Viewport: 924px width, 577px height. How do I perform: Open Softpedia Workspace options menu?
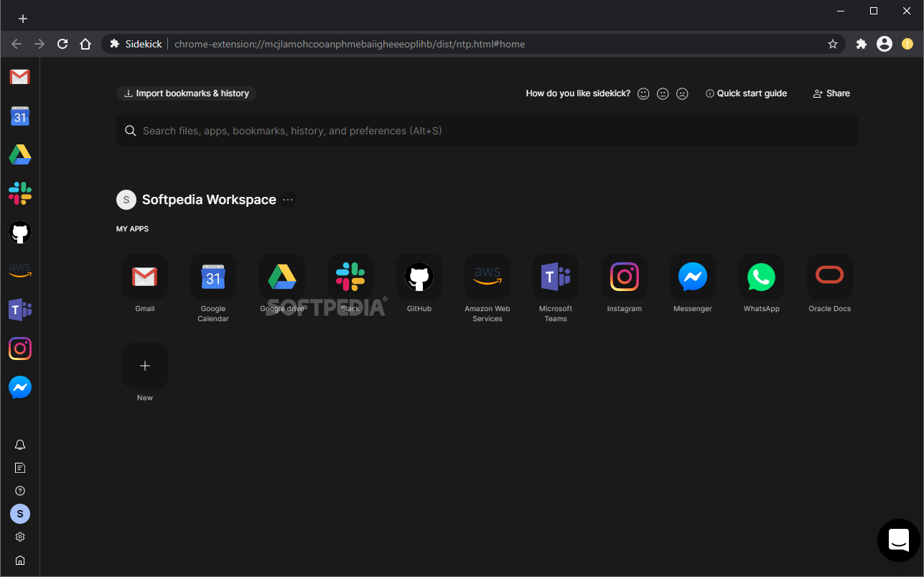click(x=288, y=200)
